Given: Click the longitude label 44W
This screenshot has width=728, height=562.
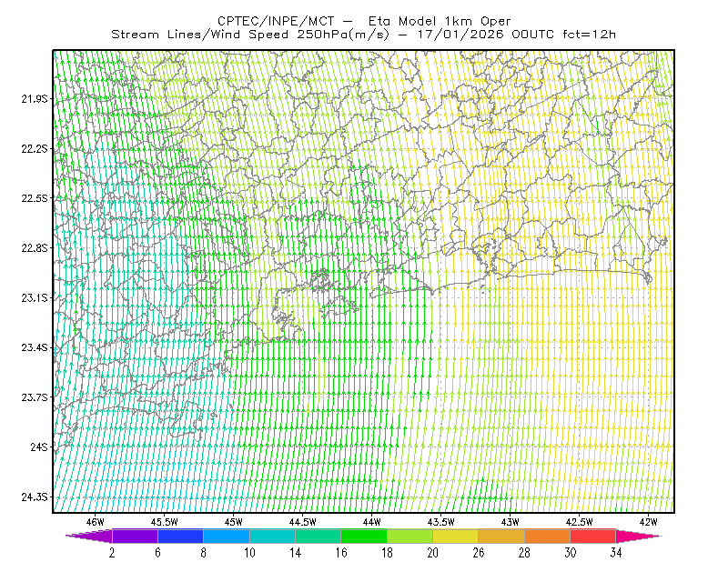Looking at the screenshot, I should [x=371, y=522].
